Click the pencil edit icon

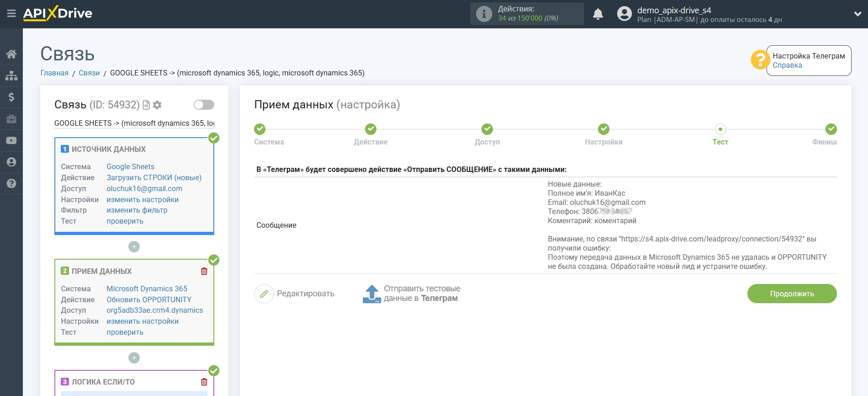click(x=264, y=294)
